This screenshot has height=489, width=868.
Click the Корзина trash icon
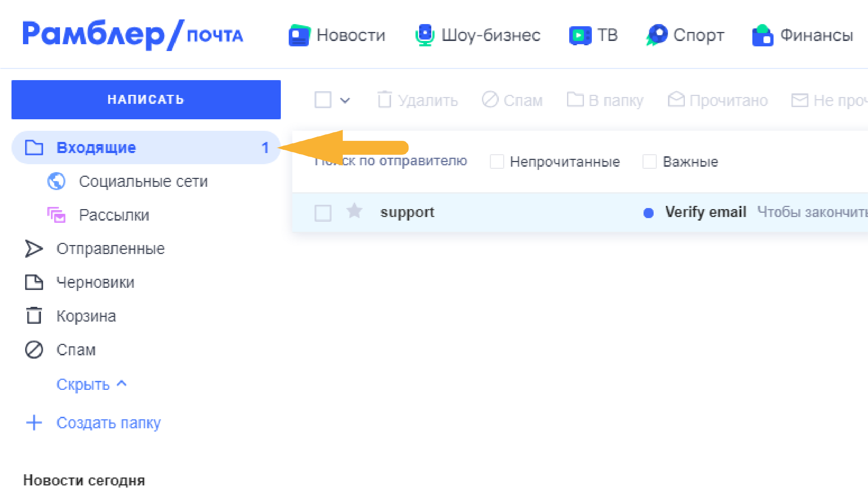pyautogui.click(x=33, y=316)
